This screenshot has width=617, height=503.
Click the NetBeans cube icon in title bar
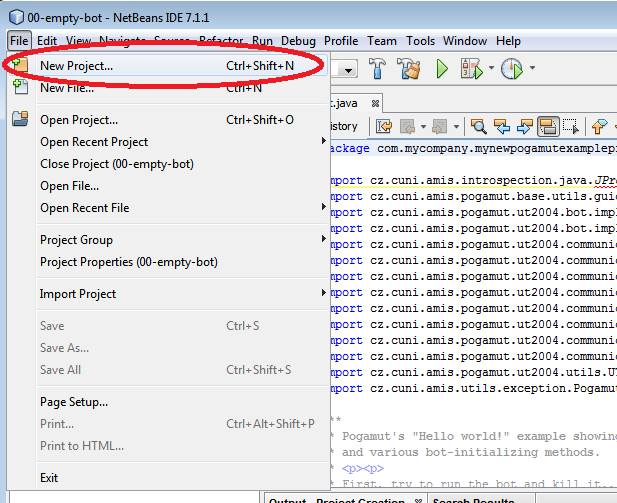16,17
